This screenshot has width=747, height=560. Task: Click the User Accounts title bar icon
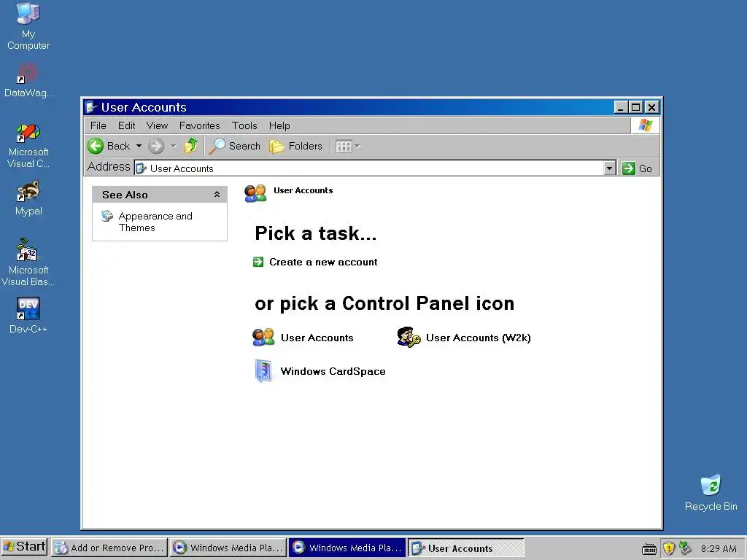(91, 107)
